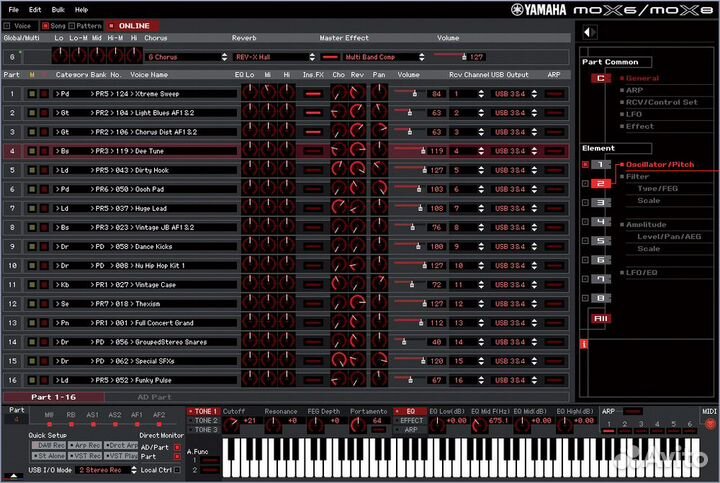Open USB output dropdown for part 9
This screenshot has height=483, width=720.
[514, 247]
